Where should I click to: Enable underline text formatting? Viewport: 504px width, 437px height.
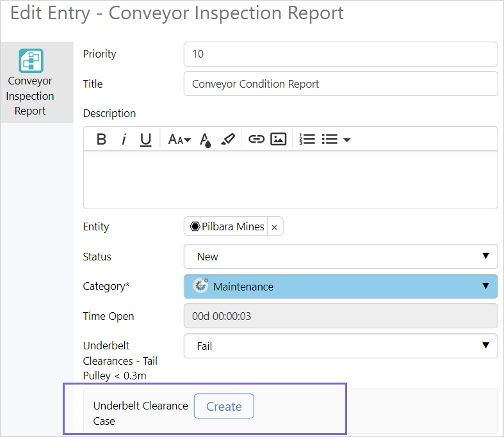pos(146,139)
